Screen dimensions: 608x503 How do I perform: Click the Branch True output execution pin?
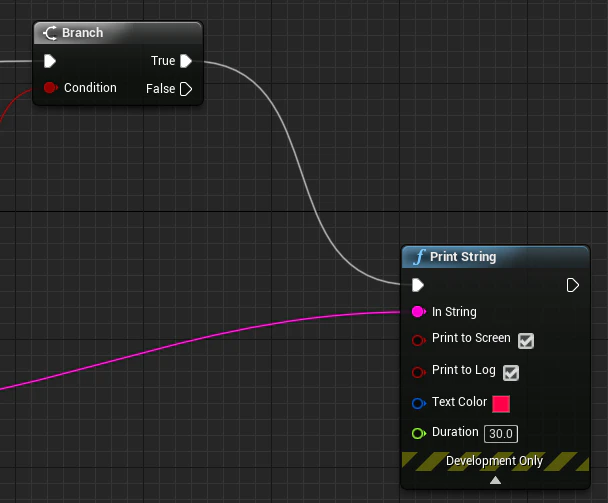click(x=186, y=61)
